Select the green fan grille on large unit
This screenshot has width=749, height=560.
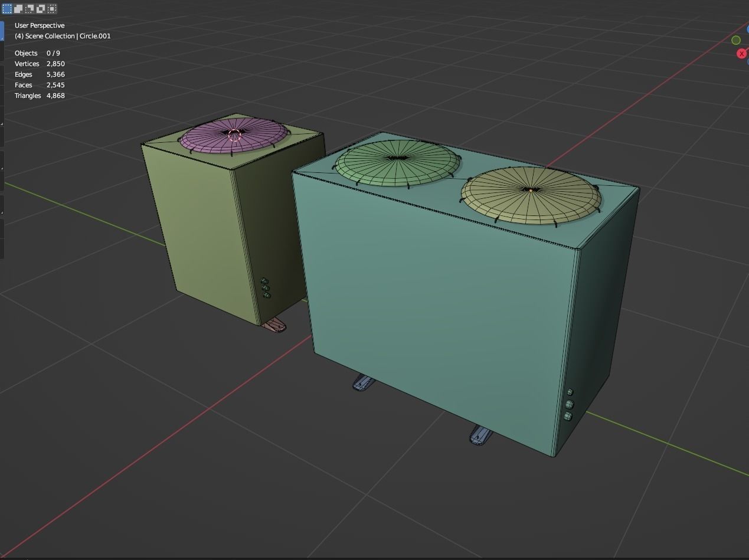tap(398, 162)
